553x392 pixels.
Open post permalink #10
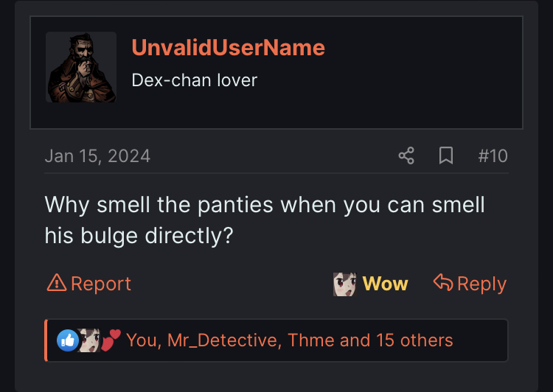493,155
